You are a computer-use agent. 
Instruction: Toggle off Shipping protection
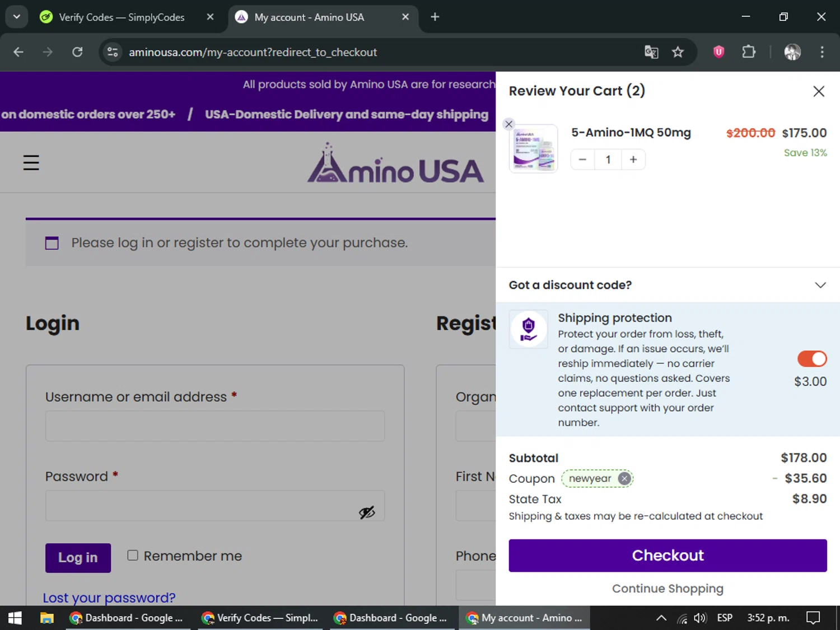tap(812, 359)
